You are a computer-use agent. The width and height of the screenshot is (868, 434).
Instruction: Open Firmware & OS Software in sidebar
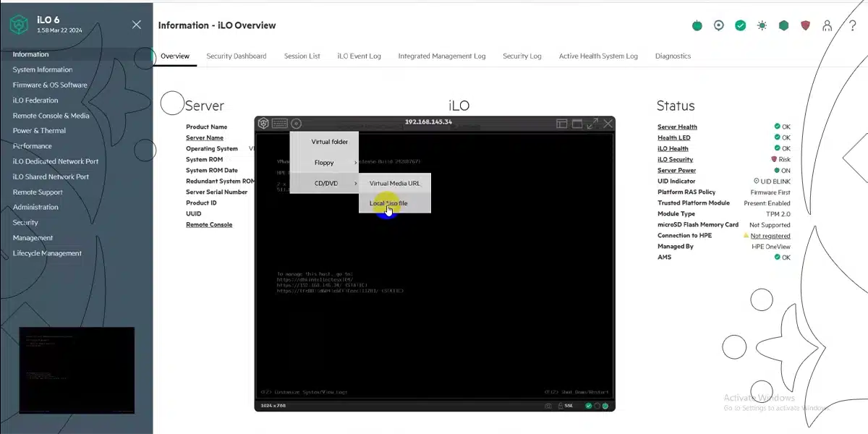[49, 85]
